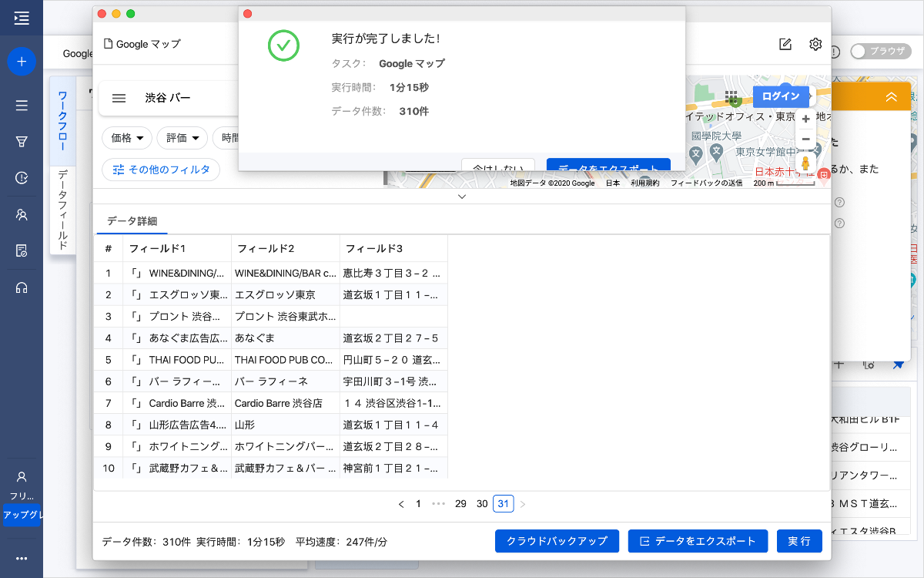Open the account user icon in sidebar
924x578 pixels.
click(22, 477)
